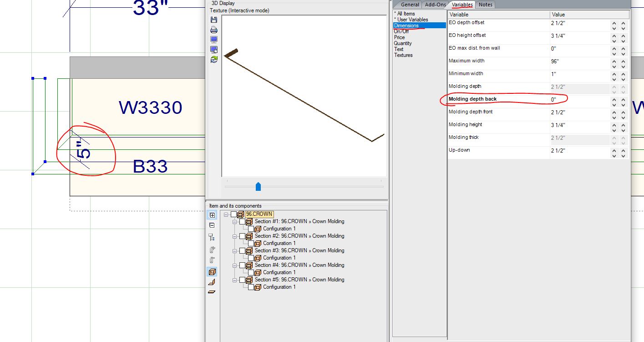The height and width of the screenshot is (342, 644).
Task: Click the collapse-all minus icon beside component tree
Action: 212,225
